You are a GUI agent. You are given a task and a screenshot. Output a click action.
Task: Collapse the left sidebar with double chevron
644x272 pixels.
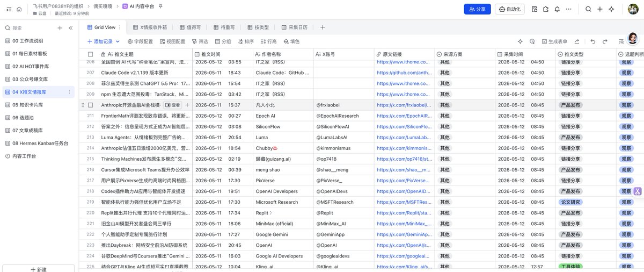point(70,28)
